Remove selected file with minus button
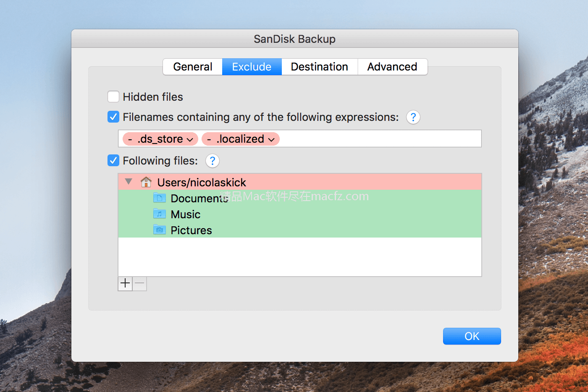The image size is (588, 392). click(x=139, y=284)
